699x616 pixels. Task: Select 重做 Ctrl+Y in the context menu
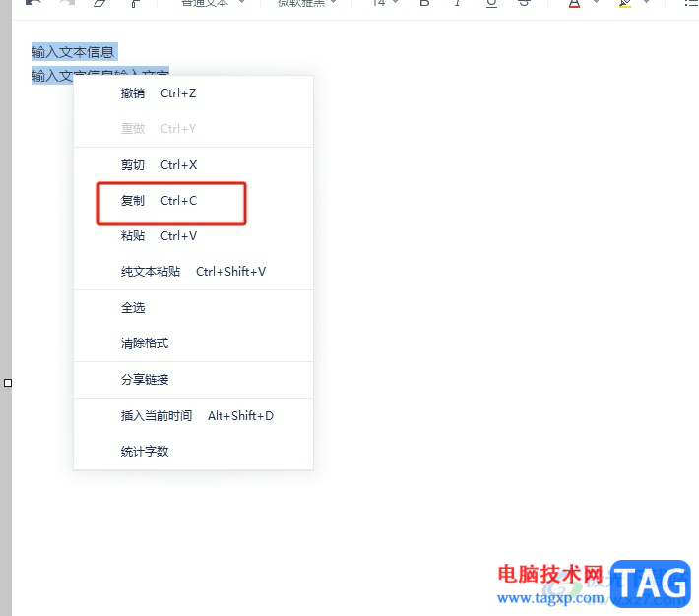click(193, 129)
